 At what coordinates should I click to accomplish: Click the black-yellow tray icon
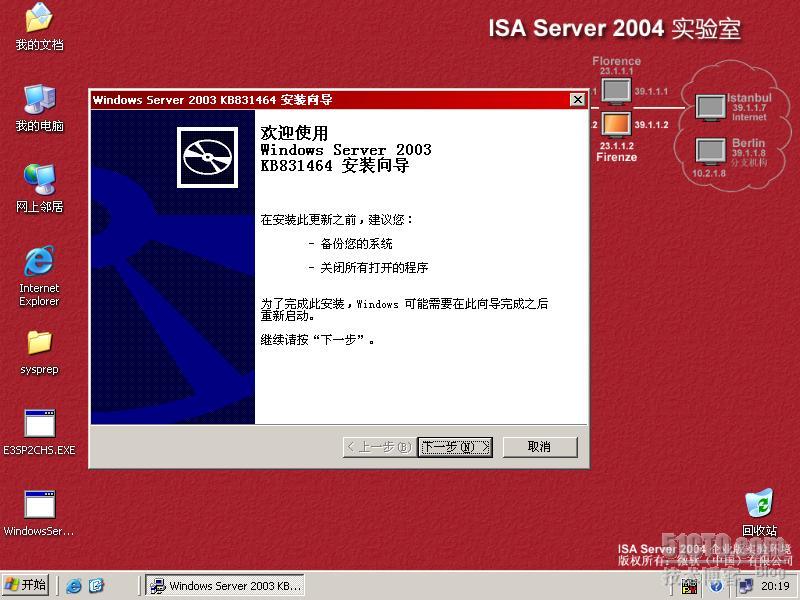click(689, 586)
